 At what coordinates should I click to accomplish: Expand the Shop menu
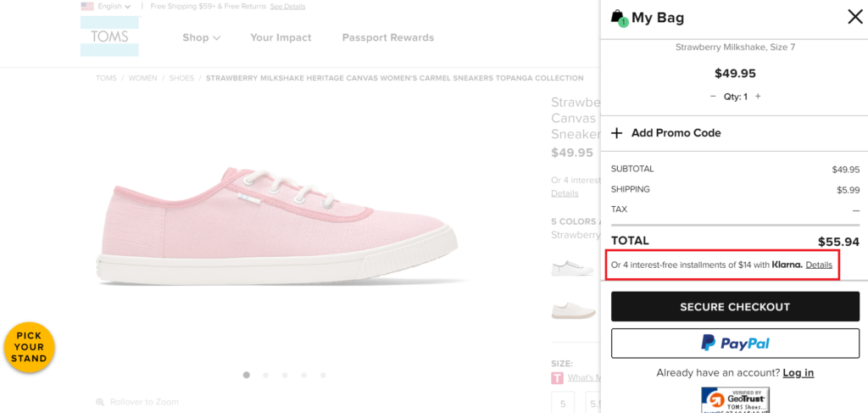tap(201, 37)
